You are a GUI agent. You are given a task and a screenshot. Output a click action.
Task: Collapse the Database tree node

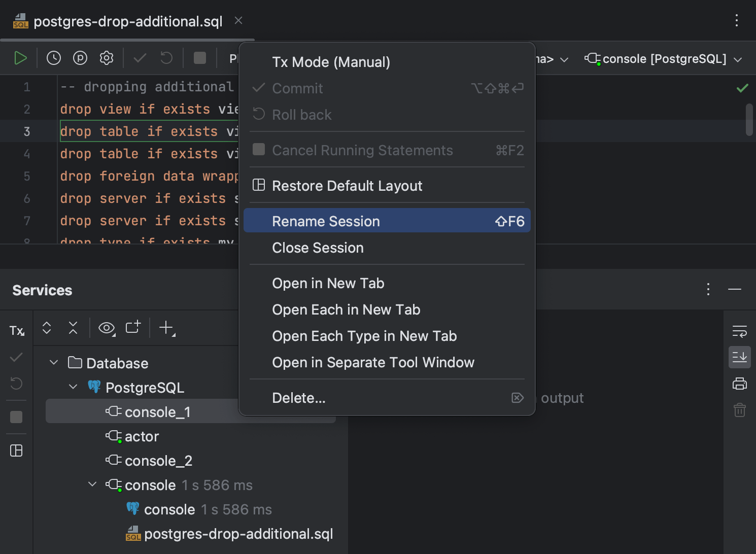click(x=54, y=362)
